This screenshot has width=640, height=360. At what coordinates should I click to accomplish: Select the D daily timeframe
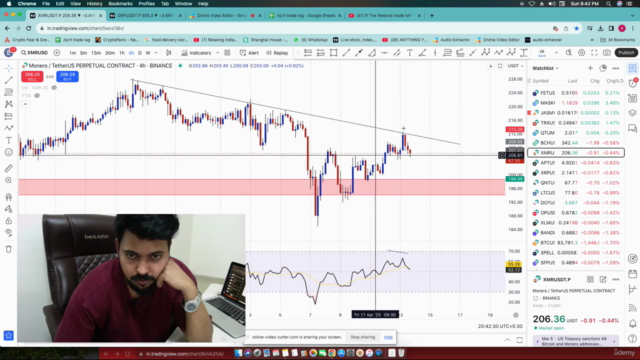(140, 53)
